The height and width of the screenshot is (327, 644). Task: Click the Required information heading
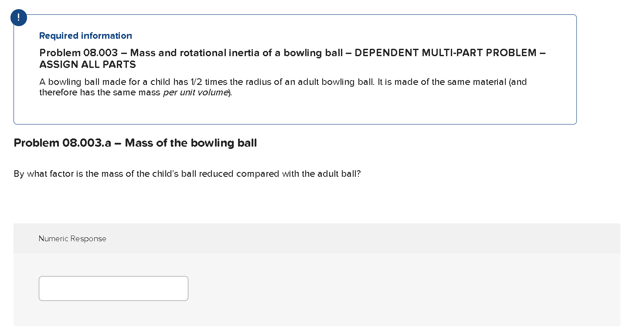pyautogui.click(x=85, y=36)
